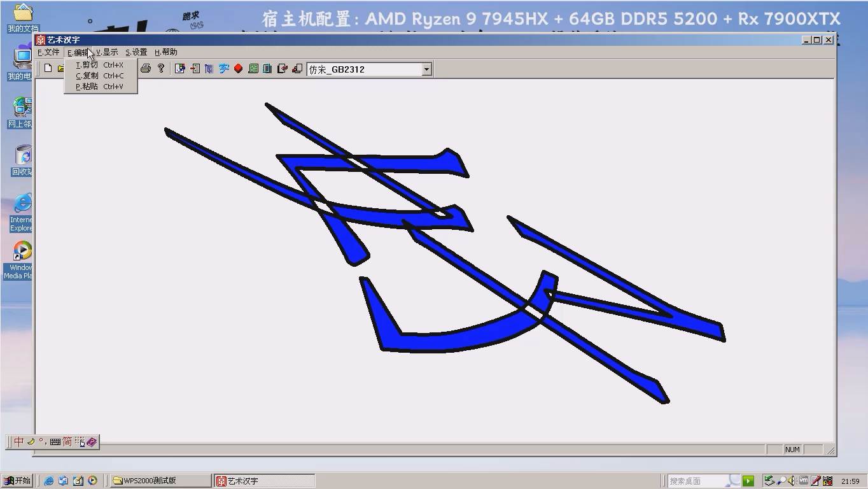
Task: Toggle the IME punctuation mode button
Action: (x=42, y=441)
